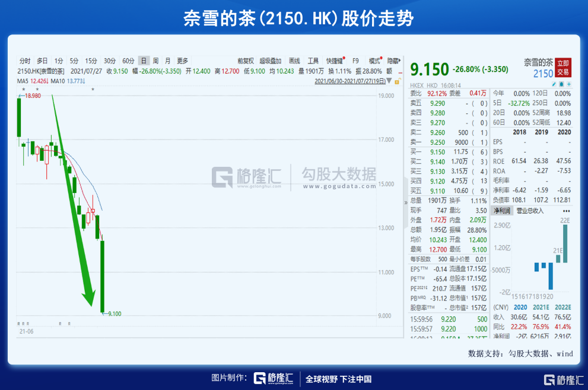
Task: Click the 9.100 low price marker
Action: (115, 314)
